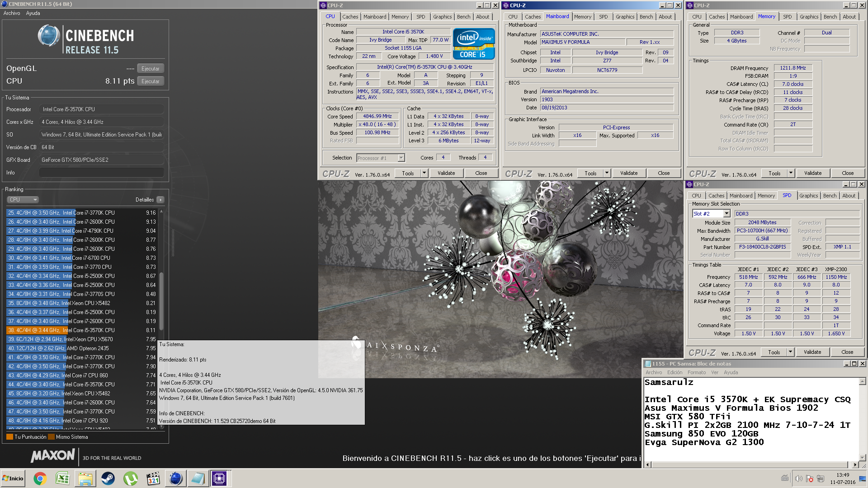Expand Tools dropdown arrow in Mainboard window
The width and height of the screenshot is (868, 488).
click(x=607, y=173)
